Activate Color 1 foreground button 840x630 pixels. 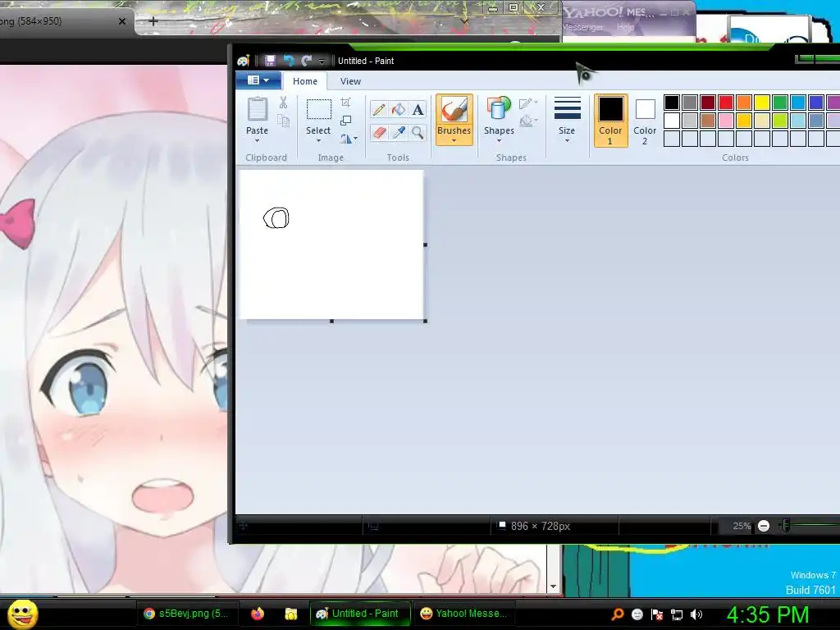click(610, 121)
